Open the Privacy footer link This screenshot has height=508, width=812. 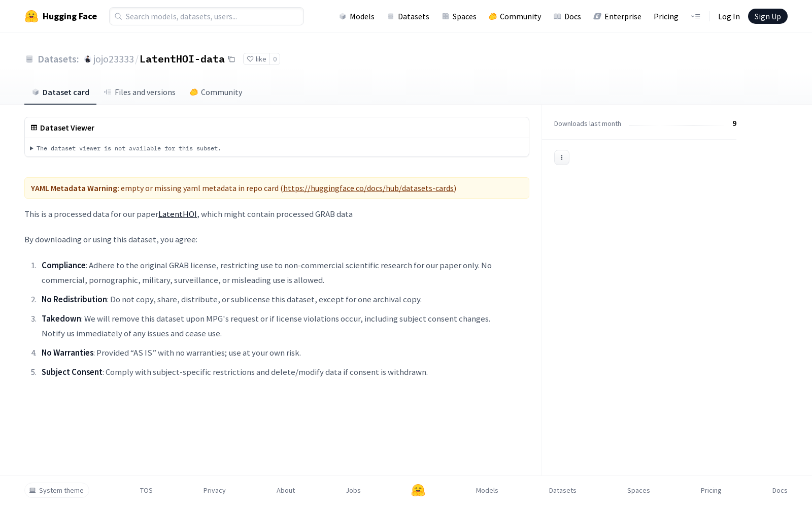click(214, 490)
